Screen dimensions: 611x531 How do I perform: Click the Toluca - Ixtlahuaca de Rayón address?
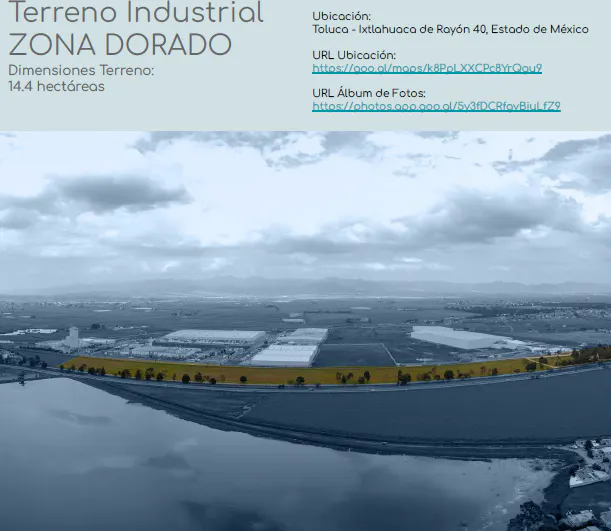[x=450, y=30]
